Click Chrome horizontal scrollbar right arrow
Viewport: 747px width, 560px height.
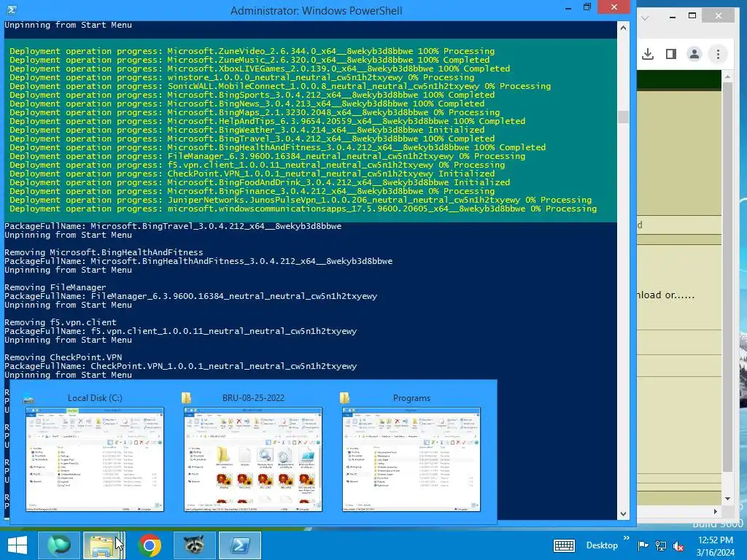[x=715, y=511]
